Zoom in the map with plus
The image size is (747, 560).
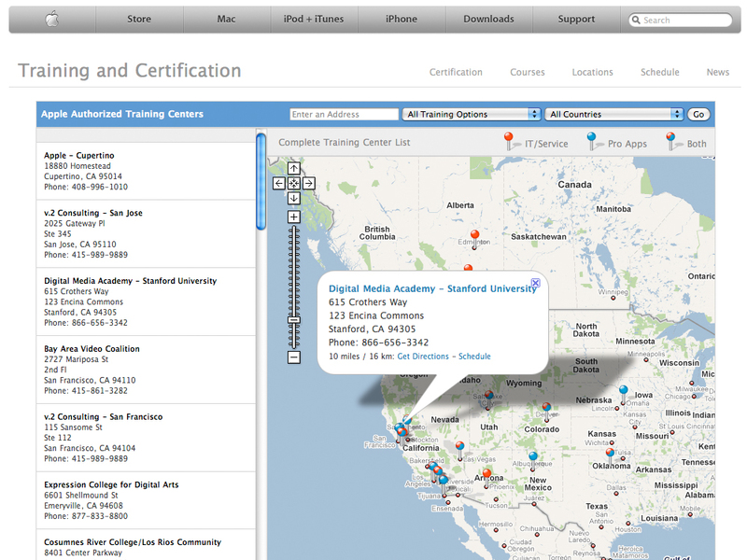click(x=294, y=217)
